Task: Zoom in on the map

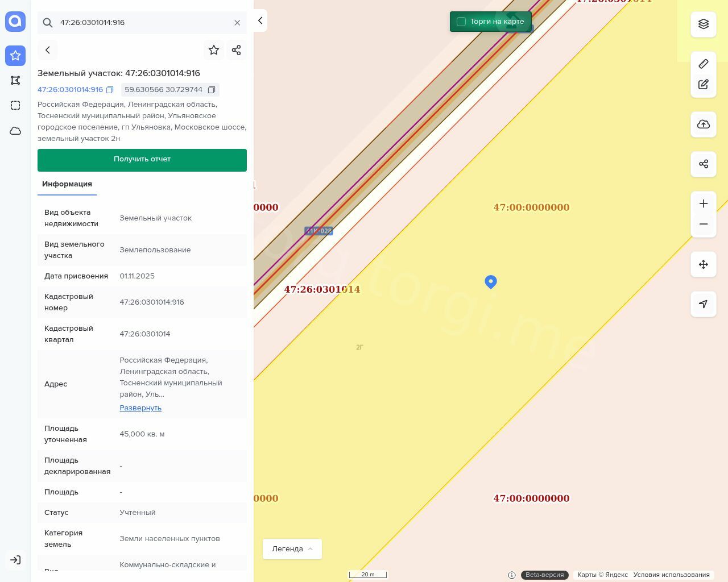Action: pos(704,203)
